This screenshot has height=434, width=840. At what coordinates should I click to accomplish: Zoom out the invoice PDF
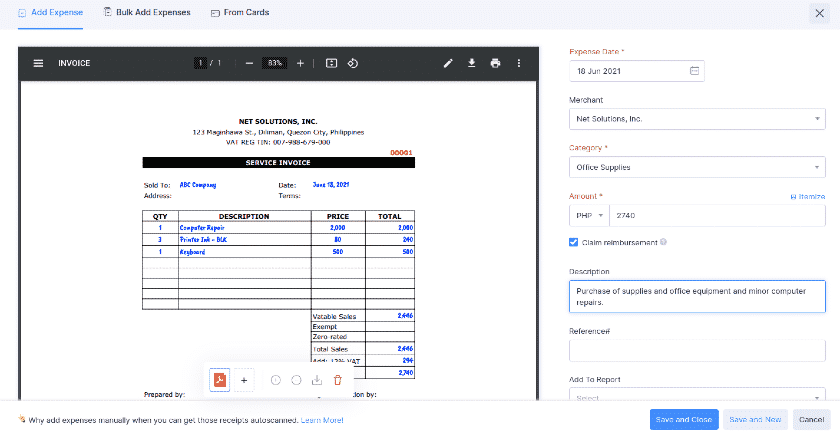pyautogui.click(x=249, y=63)
